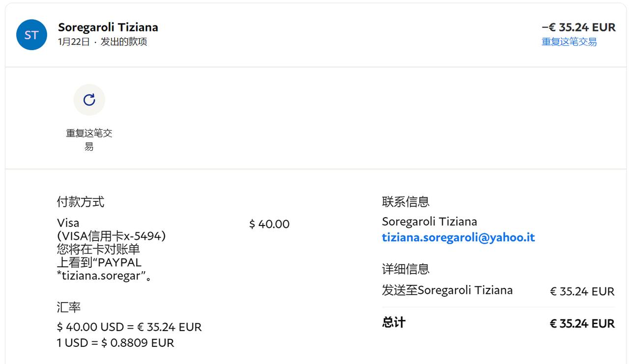Click the 付款方式 section heading
Viewport: 629px width, 364px height.
[x=81, y=201]
